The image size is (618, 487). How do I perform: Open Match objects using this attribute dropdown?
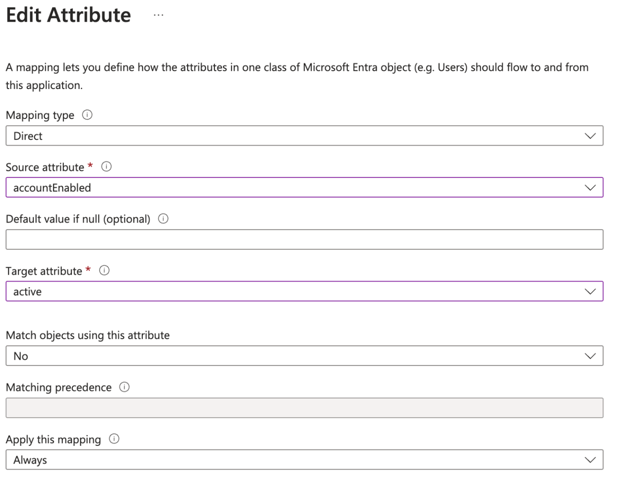tap(304, 356)
